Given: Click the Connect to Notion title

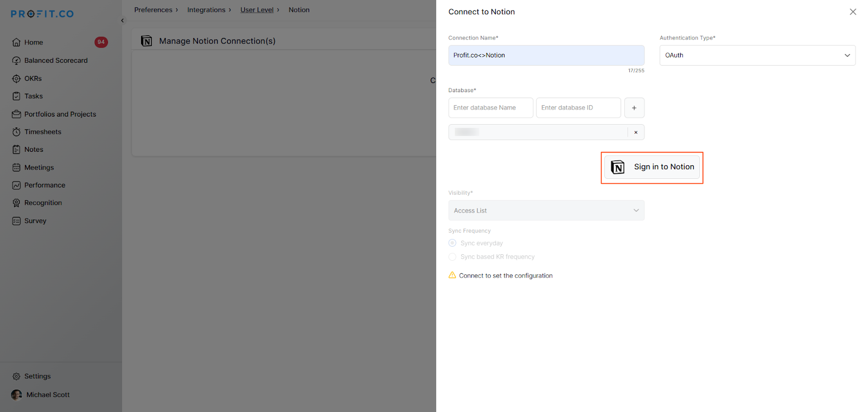Looking at the screenshot, I should point(482,12).
